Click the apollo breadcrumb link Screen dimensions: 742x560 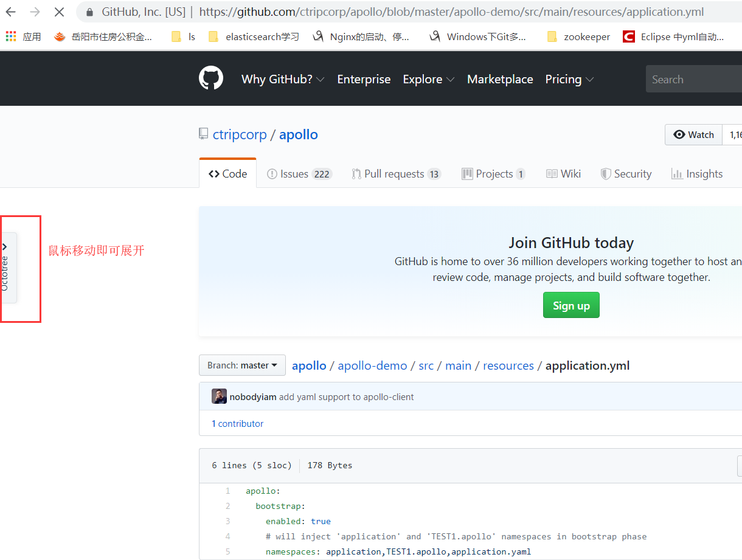309,365
